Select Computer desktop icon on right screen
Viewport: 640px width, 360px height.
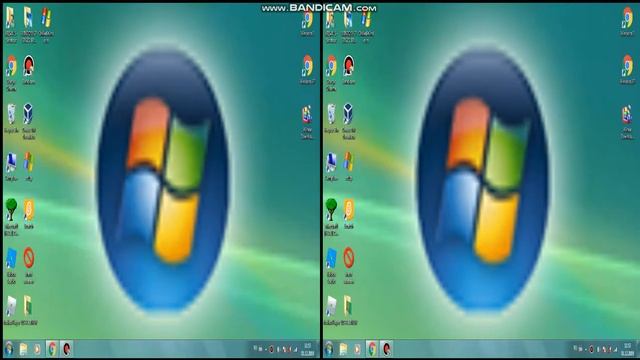click(331, 163)
